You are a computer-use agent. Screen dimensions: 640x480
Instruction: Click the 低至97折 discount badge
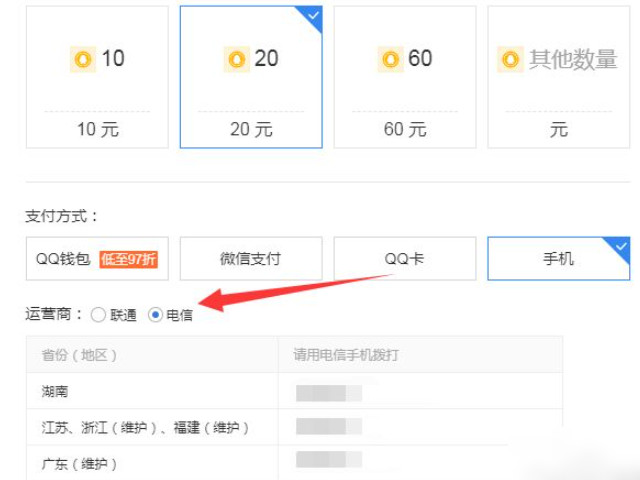click(129, 259)
